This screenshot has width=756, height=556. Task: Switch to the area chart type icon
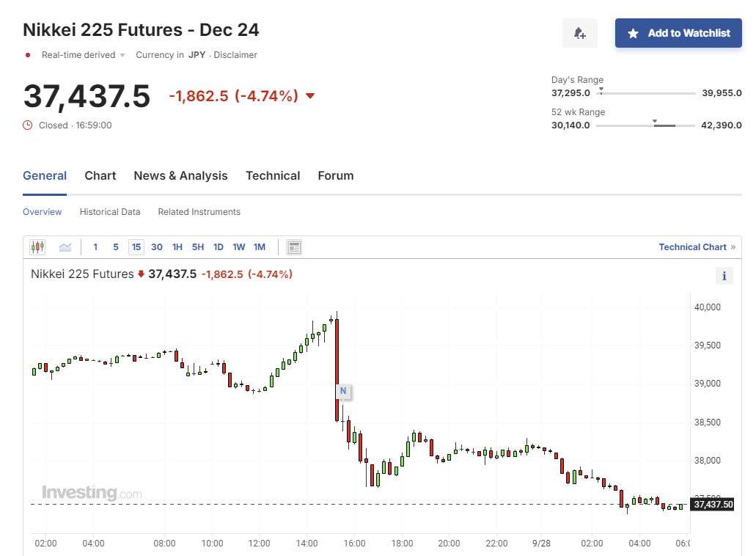(x=65, y=247)
